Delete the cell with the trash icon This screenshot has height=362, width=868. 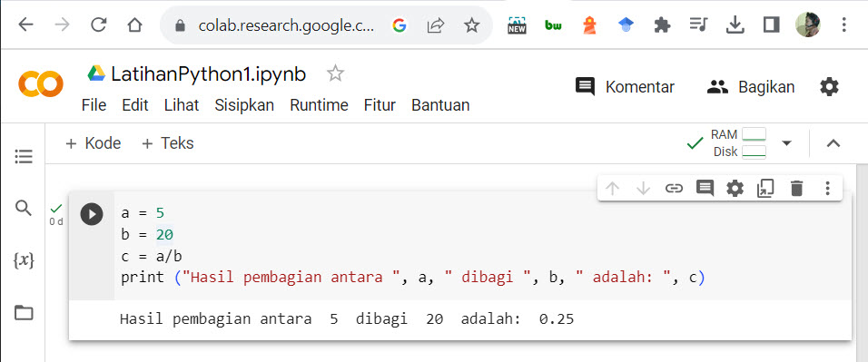coord(796,189)
